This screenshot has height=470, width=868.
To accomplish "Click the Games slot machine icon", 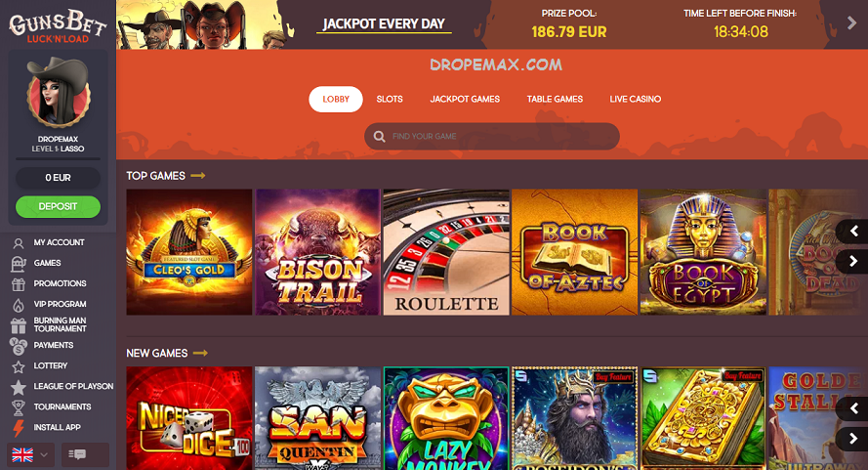I will pos(19,264).
